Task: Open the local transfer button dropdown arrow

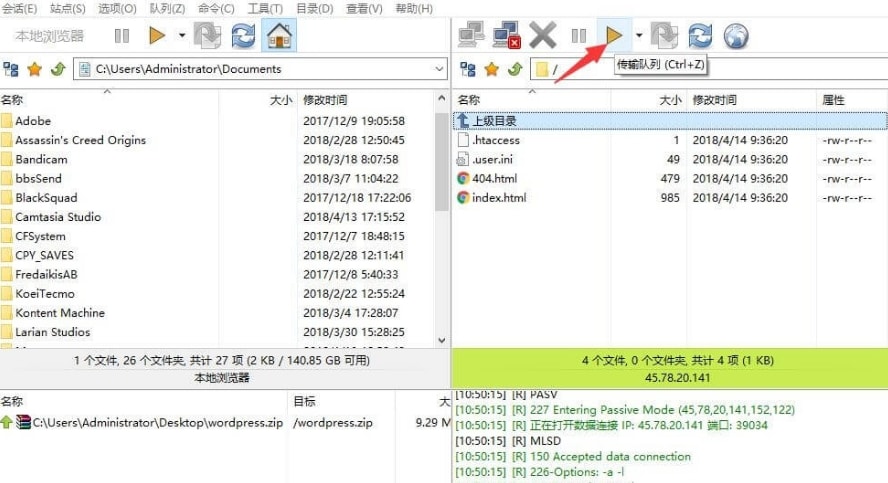Action: (x=182, y=37)
